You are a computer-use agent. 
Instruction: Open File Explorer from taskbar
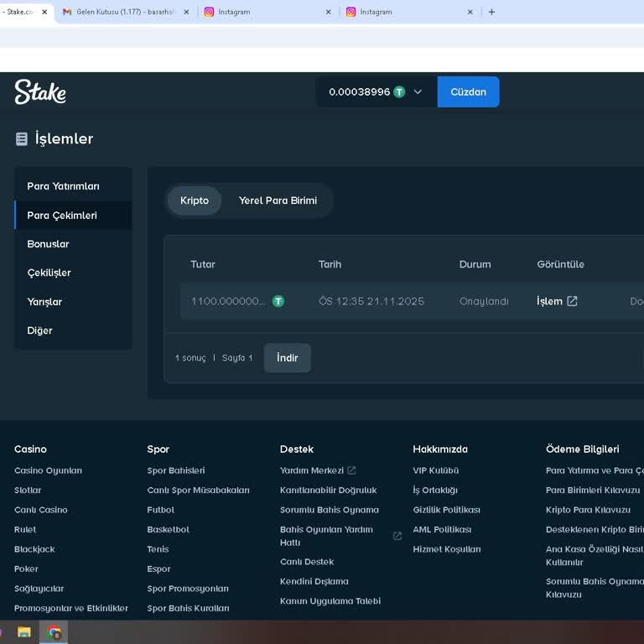24,632
